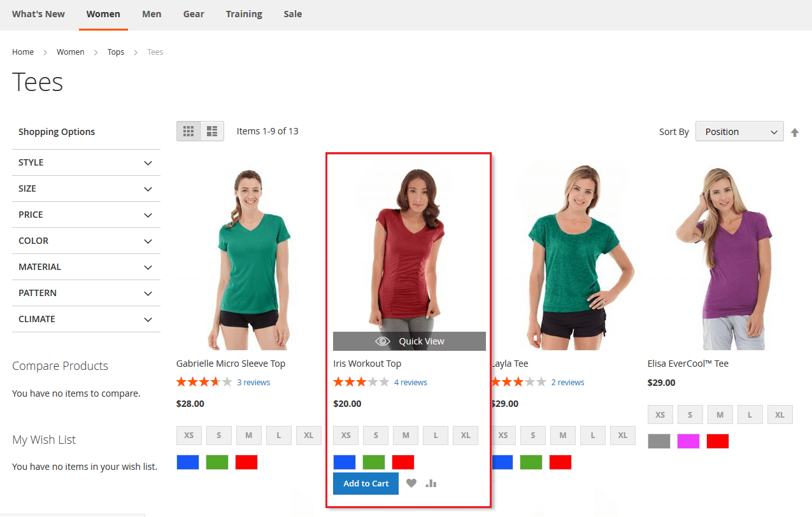Select size S for Iris Workout Top
Image resolution: width=812 pixels, height=517 pixels.
coord(376,436)
